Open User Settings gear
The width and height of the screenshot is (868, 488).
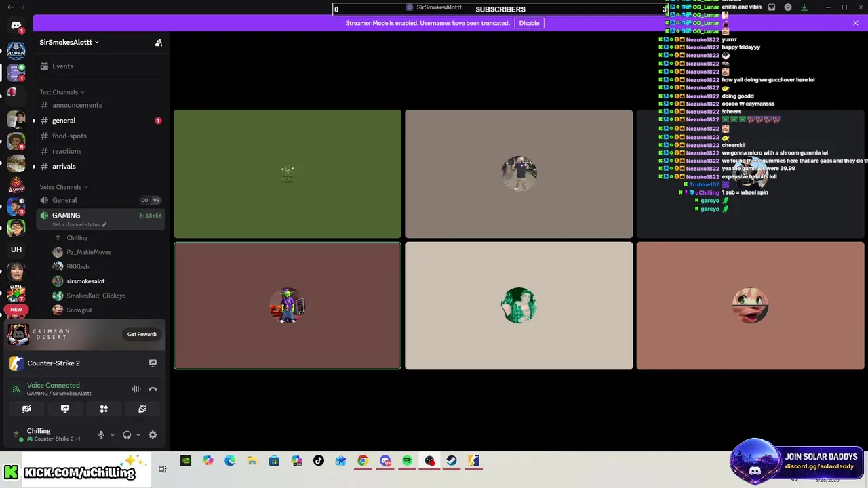(153, 435)
